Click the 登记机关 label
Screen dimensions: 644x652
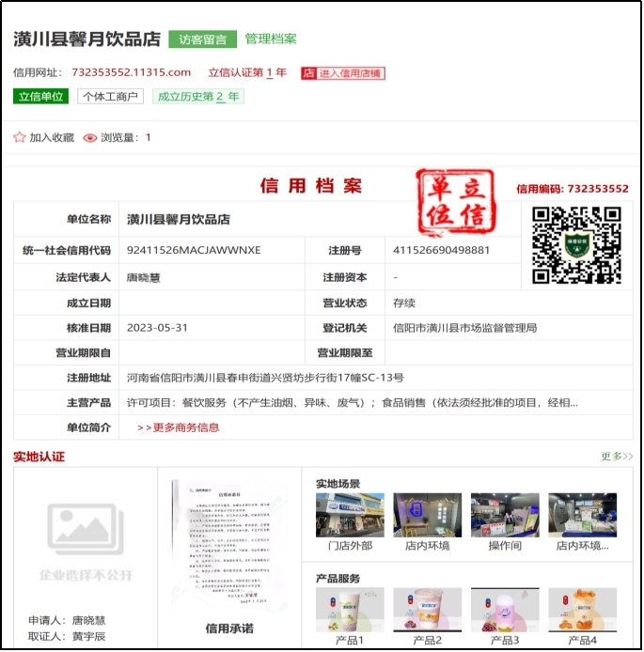click(345, 328)
